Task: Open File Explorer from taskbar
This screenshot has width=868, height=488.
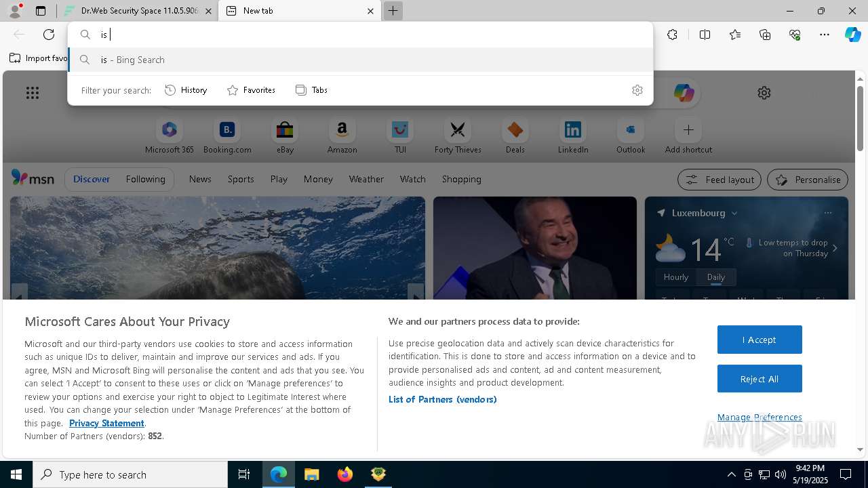Action: point(312,474)
